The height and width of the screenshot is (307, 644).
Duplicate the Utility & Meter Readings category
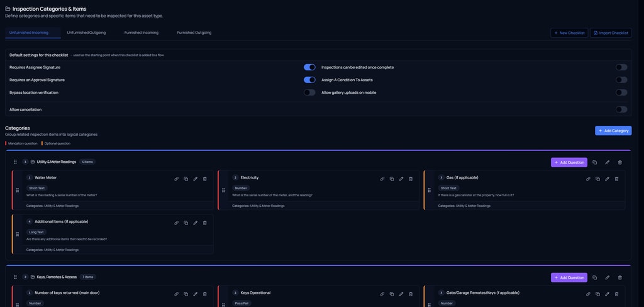click(x=595, y=162)
